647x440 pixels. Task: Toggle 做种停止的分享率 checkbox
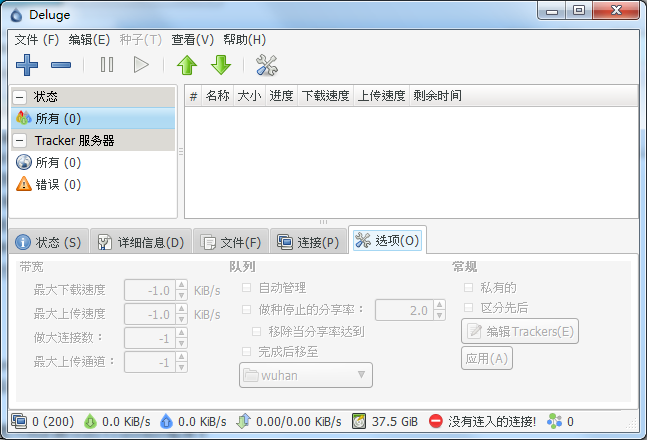click(x=246, y=309)
